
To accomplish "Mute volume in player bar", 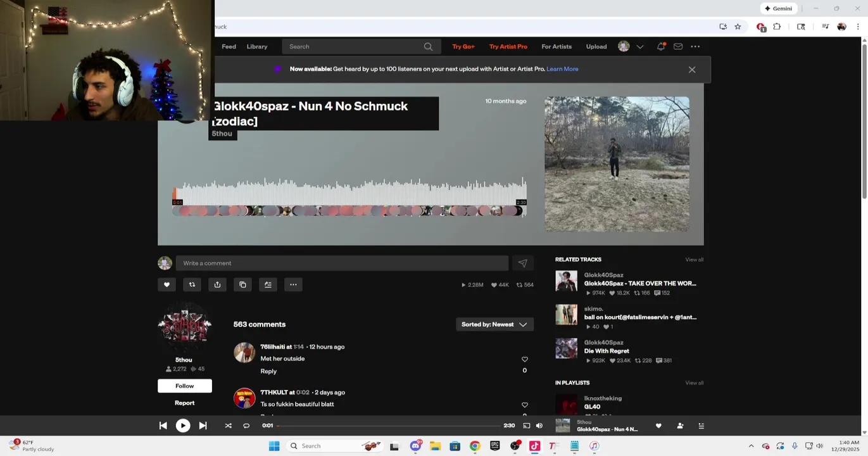I will [x=539, y=426].
